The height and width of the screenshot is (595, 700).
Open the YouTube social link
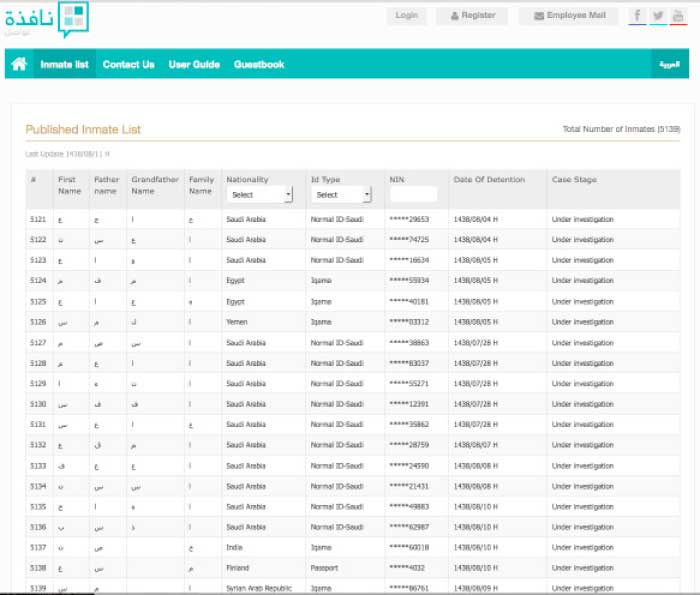point(678,16)
